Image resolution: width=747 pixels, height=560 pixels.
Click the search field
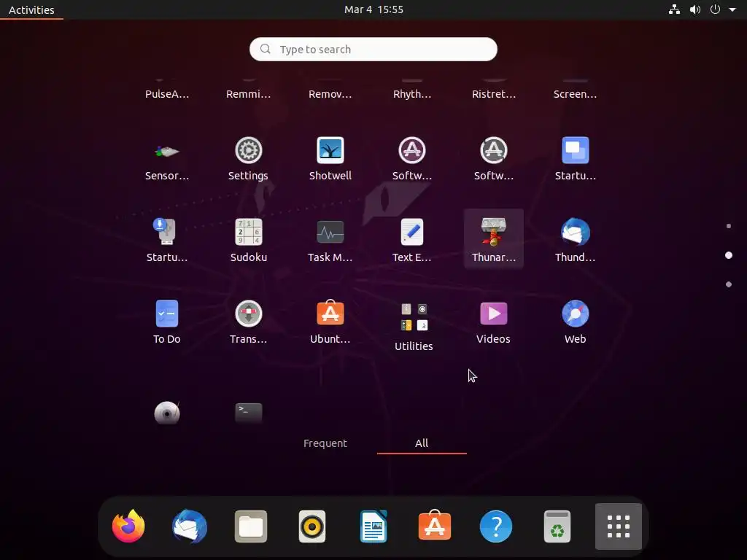tap(373, 49)
